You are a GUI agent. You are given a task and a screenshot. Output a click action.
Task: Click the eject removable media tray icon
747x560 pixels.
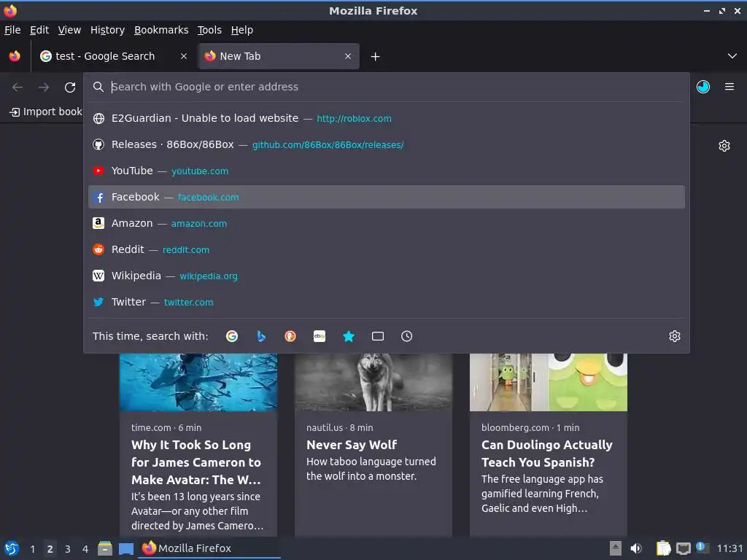click(616, 548)
